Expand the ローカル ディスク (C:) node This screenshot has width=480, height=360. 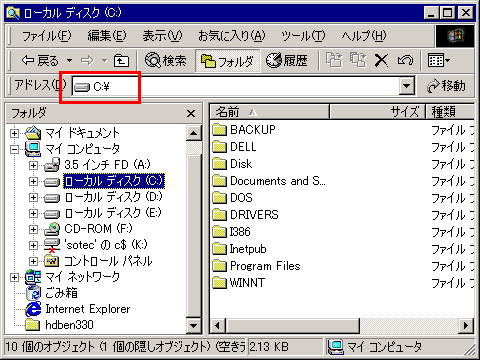pos(33,181)
